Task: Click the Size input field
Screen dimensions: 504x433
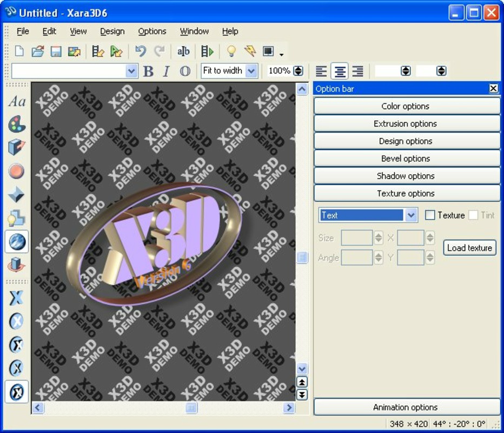Action: 357,238
